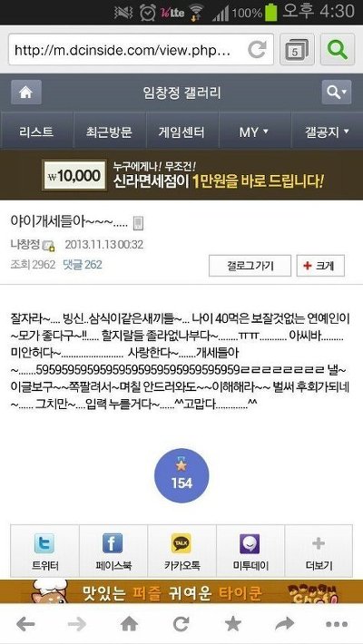The image size is (363, 644).
Task: Open the 댓글 262 comments link
Action: click(x=83, y=265)
